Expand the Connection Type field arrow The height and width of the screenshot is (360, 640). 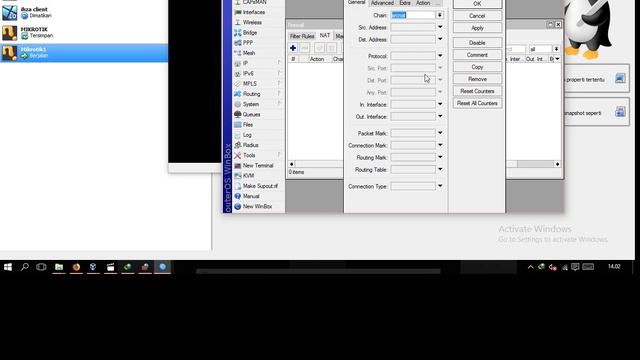point(440,186)
